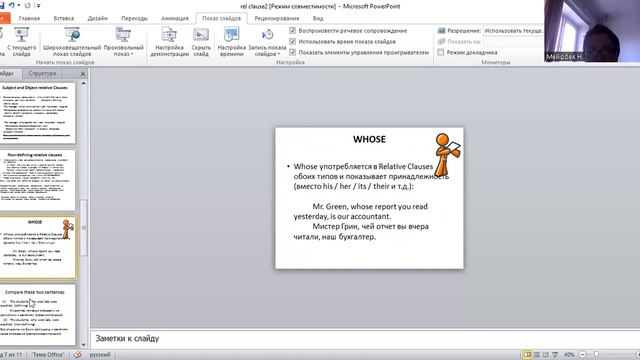Select the Non-defining relative clauses slide thumbnail
640x360 pixels.
click(x=37, y=180)
